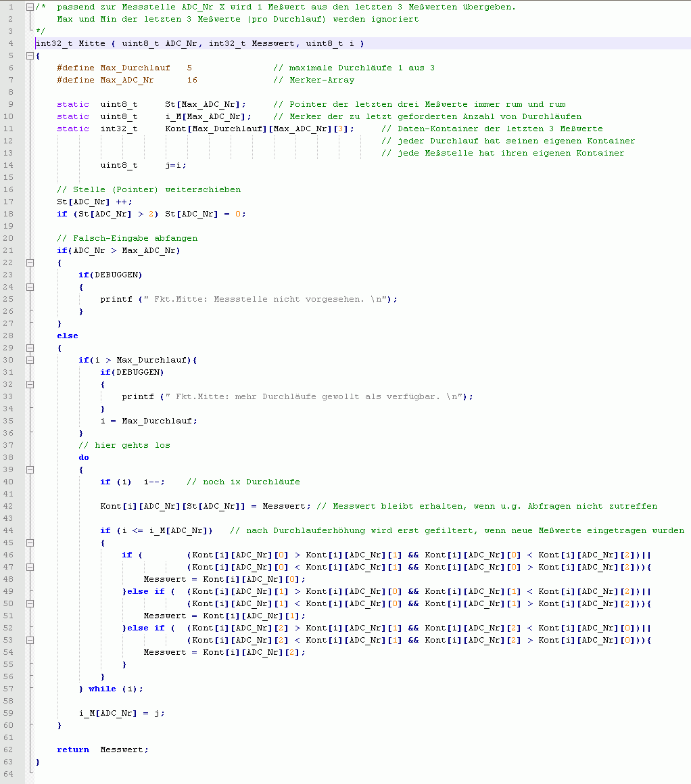Collapse the fold marker at line 32
691x784 pixels.
point(30,384)
